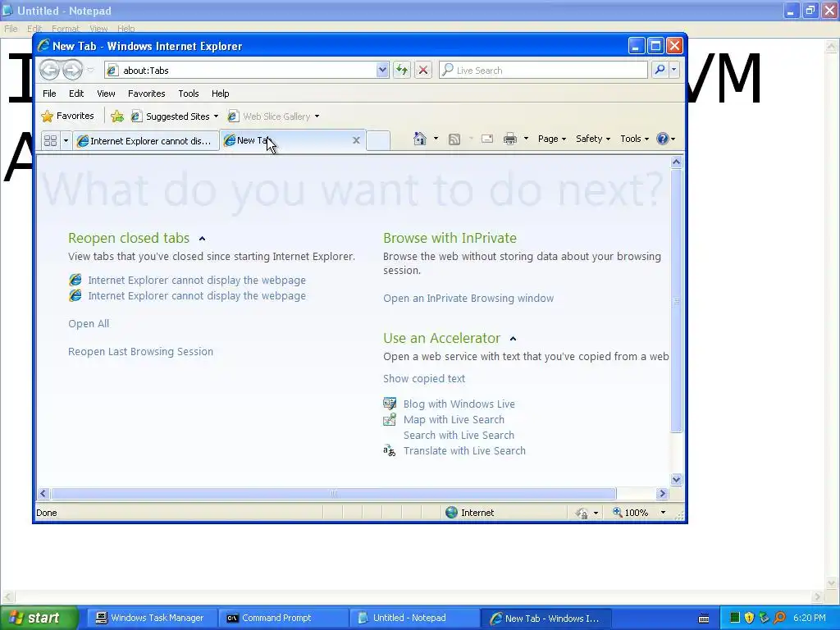This screenshot has height=630, width=840.
Task: Open the Help menu in Internet Explorer
Action: [220, 94]
